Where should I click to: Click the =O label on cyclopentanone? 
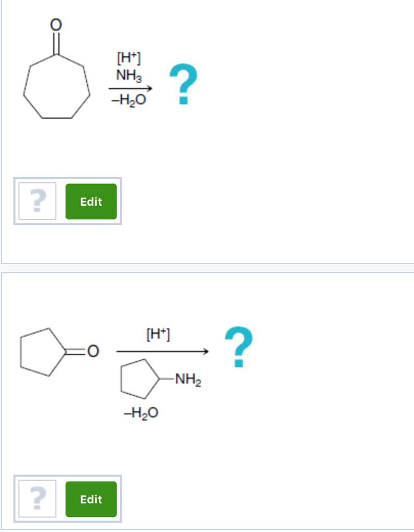[x=92, y=351]
